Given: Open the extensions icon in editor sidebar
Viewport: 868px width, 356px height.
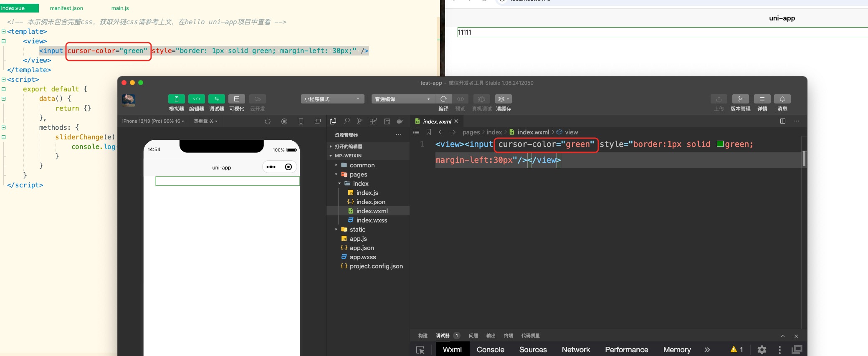Looking at the screenshot, I should click(x=373, y=121).
